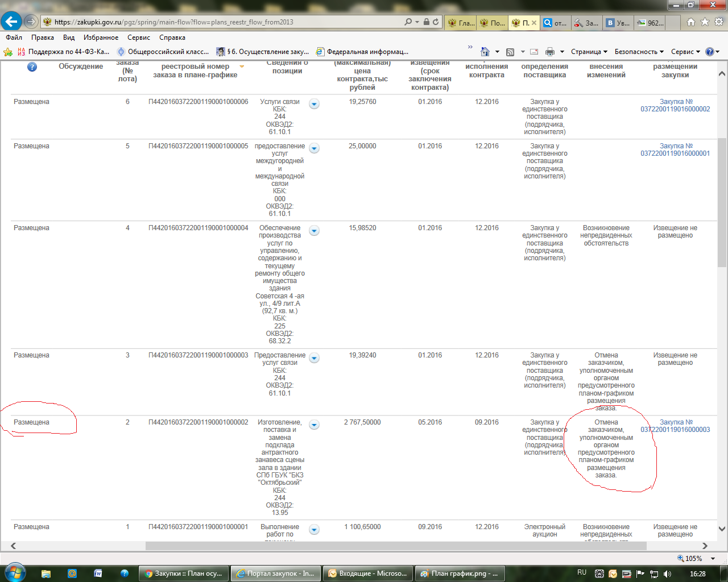Expand details for Обеспечение производства row 4
The image size is (728, 582).
click(x=314, y=230)
